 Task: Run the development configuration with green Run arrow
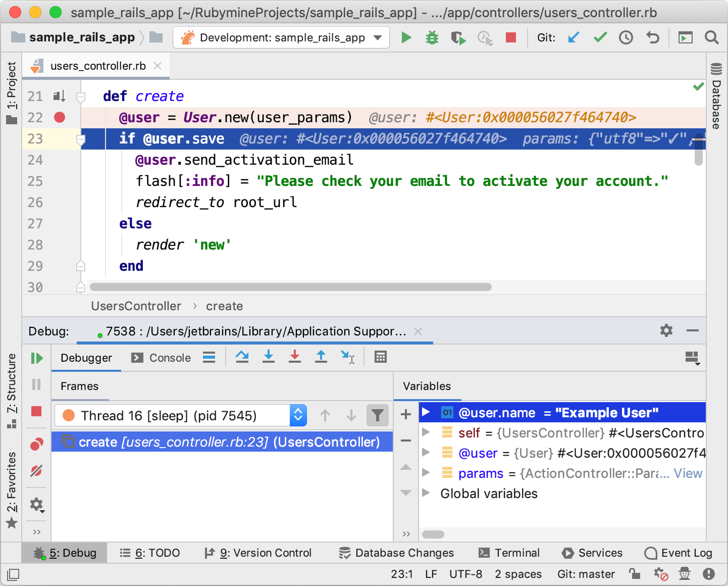pos(406,37)
